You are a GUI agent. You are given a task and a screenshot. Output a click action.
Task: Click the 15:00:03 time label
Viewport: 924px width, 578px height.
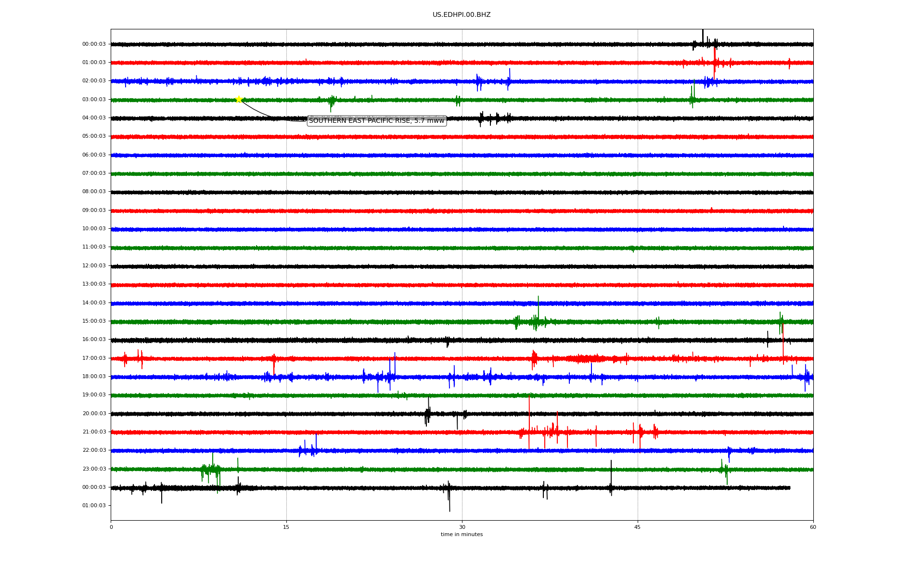click(x=94, y=321)
